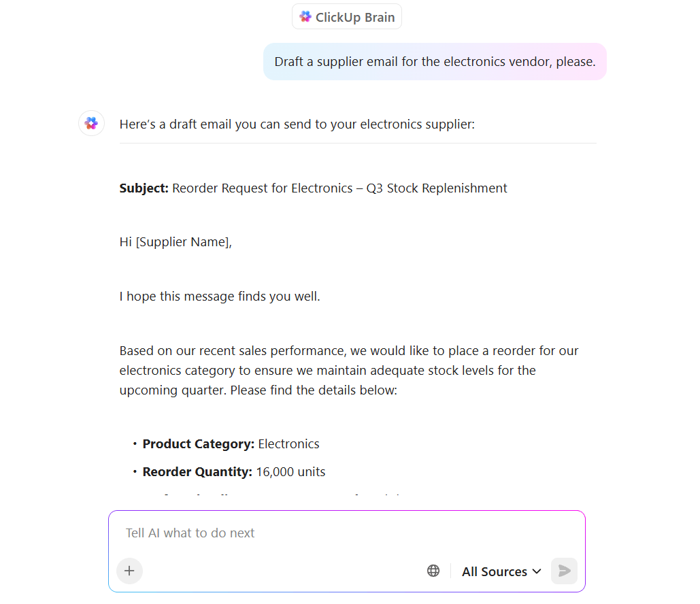The width and height of the screenshot is (700, 604).
Task: Click the "[Supplier Name]" placeholder text
Action: coord(183,242)
